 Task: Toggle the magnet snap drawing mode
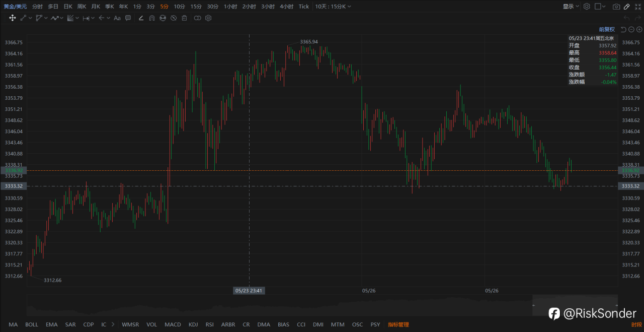152,18
